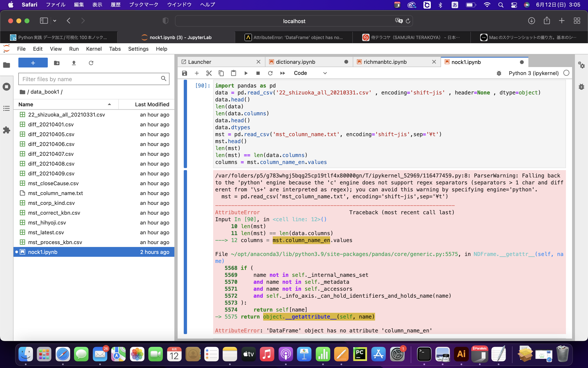Open PyCharm from the Dock

click(360, 354)
